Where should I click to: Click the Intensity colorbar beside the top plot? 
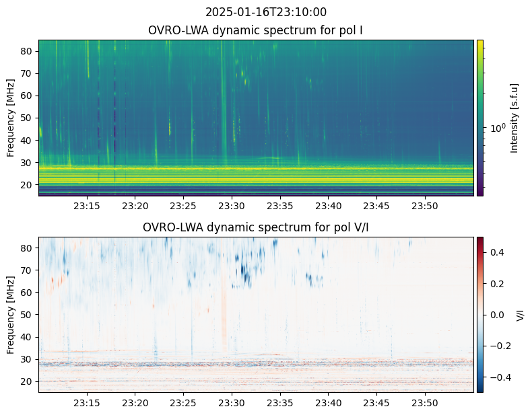click(x=480, y=118)
